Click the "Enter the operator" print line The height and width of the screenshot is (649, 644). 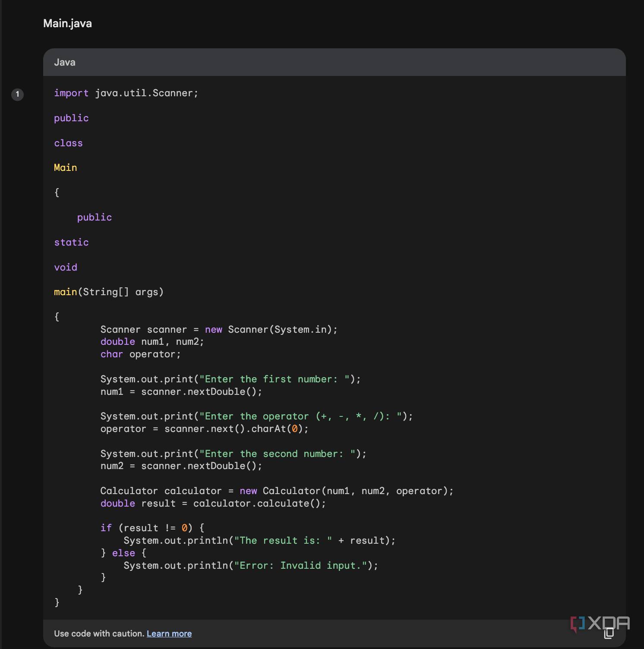click(x=256, y=416)
